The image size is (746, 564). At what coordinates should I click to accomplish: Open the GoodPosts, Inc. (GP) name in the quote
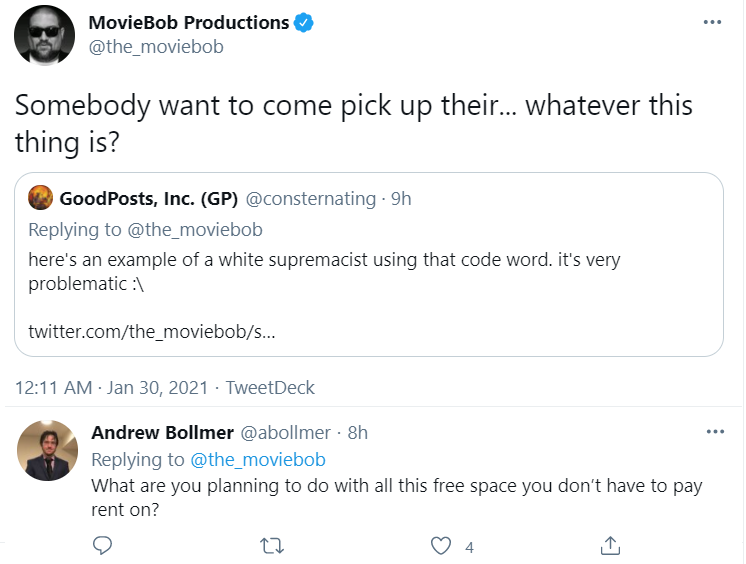(148, 198)
